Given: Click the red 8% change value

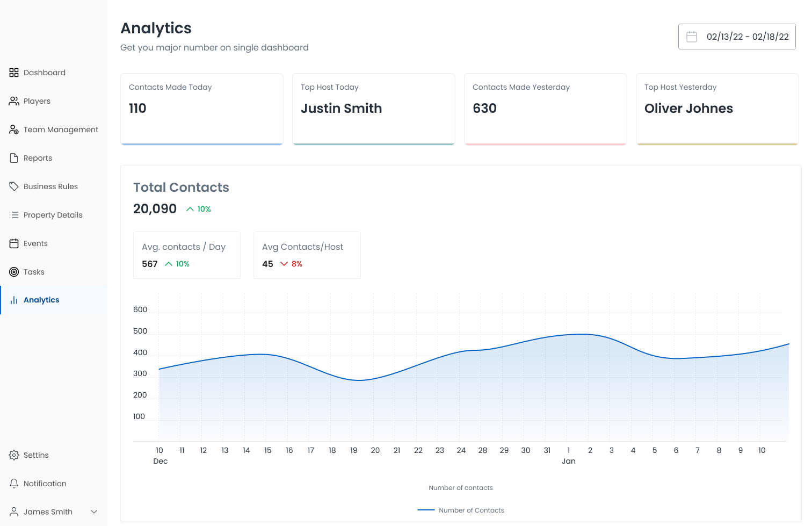Looking at the screenshot, I should pyautogui.click(x=297, y=264).
